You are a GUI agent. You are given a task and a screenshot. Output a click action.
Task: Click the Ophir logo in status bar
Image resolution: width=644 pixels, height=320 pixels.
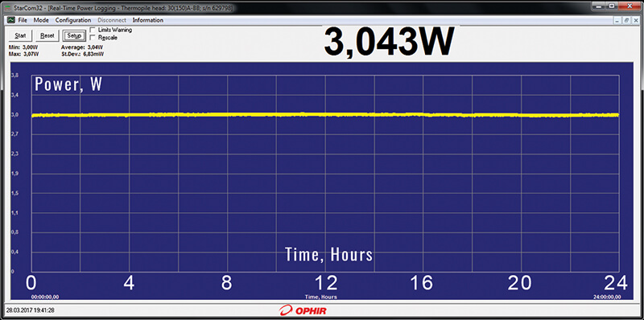[x=303, y=310]
